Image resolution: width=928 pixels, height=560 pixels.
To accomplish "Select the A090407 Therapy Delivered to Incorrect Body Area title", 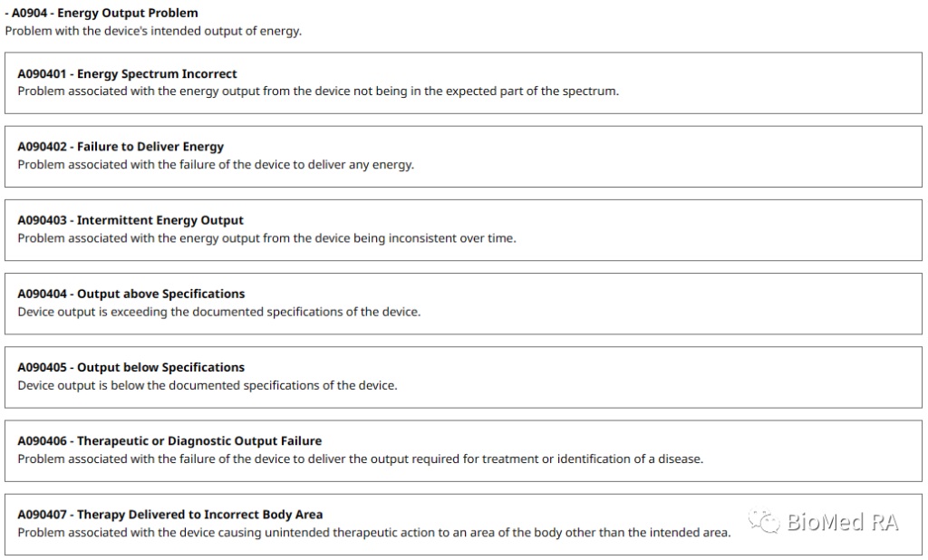I will pyautogui.click(x=170, y=515).
